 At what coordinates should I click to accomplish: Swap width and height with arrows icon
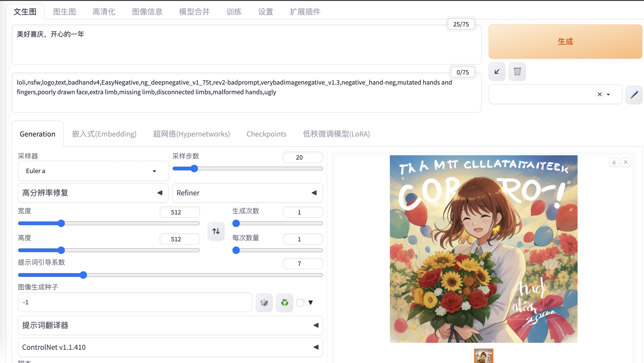pos(216,231)
